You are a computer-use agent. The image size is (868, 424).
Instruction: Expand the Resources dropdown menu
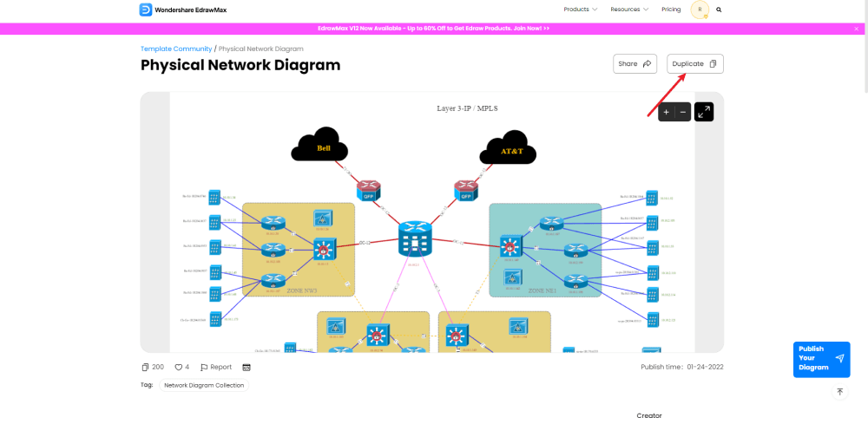(629, 10)
